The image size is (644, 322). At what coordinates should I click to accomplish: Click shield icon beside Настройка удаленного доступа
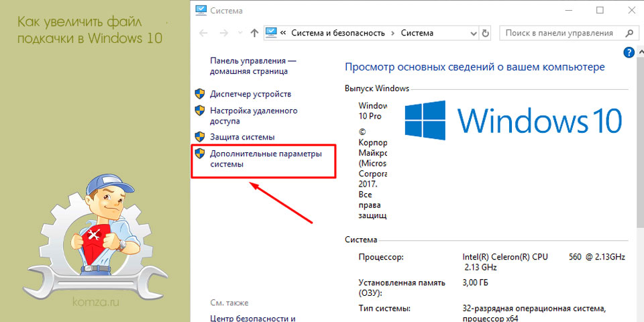(x=200, y=111)
